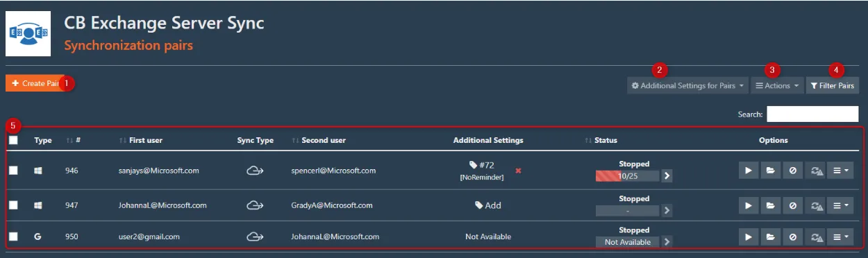Click the block/disable icon for pair 946
Screen dimensions: 868x258
click(792, 171)
